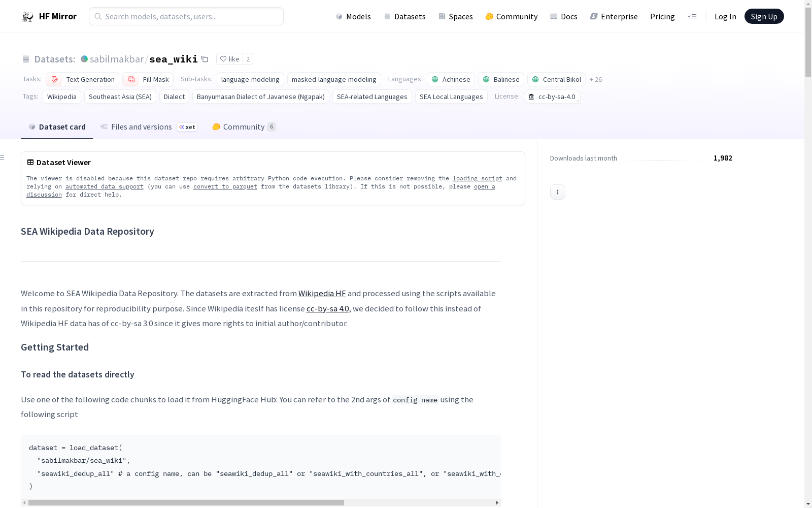Switch to Files and versions tab
The height and width of the screenshot is (508, 812).
149,127
